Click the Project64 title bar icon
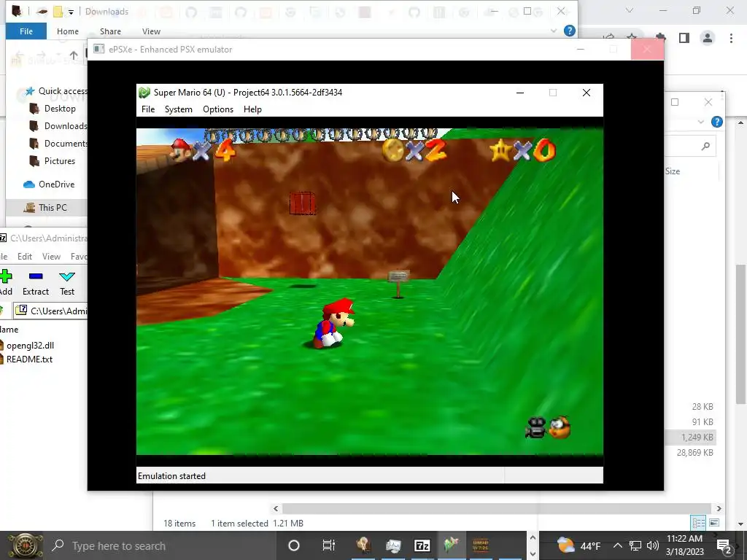747x560 pixels. click(x=144, y=93)
